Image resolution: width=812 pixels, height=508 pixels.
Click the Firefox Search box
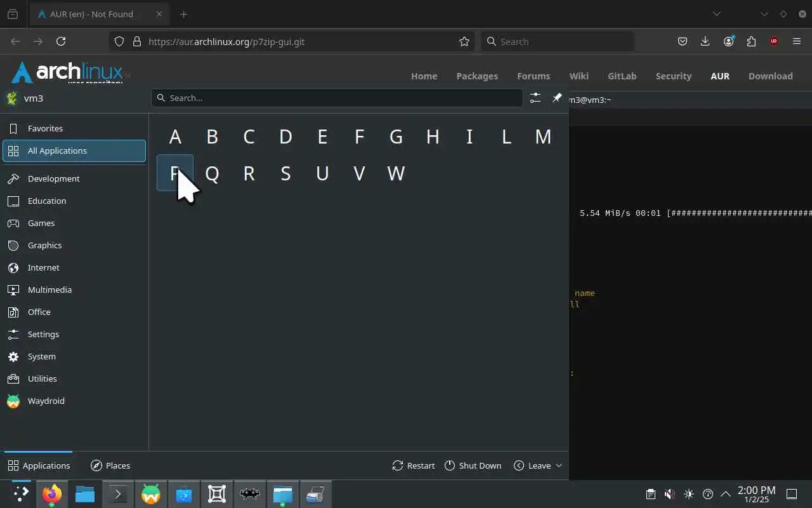click(558, 41)
